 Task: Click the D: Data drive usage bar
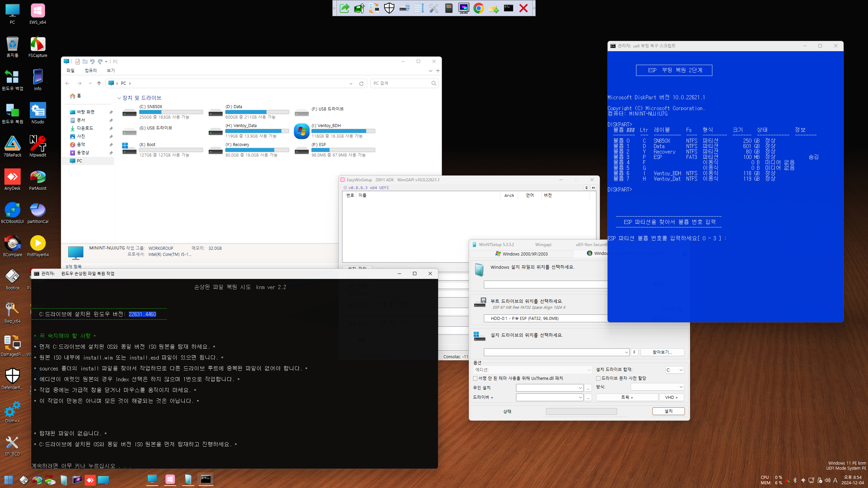point(257,112)
